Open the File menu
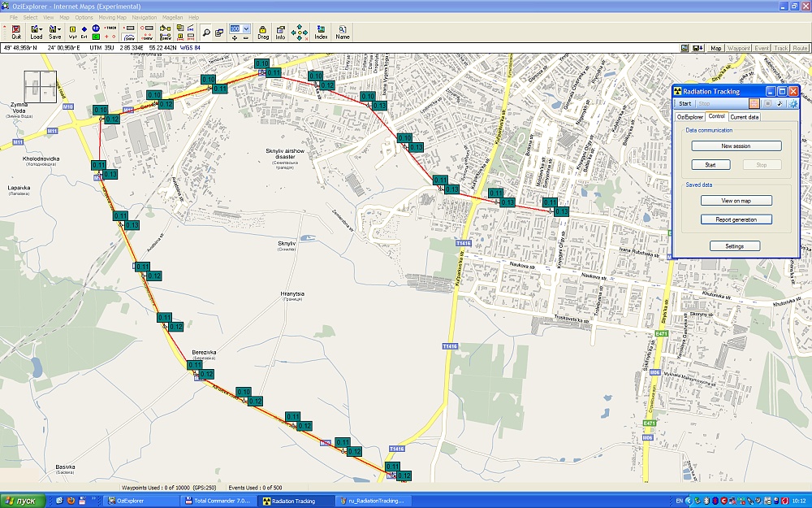The width and height of the screenshot is (812, 508). pos(14,17)
